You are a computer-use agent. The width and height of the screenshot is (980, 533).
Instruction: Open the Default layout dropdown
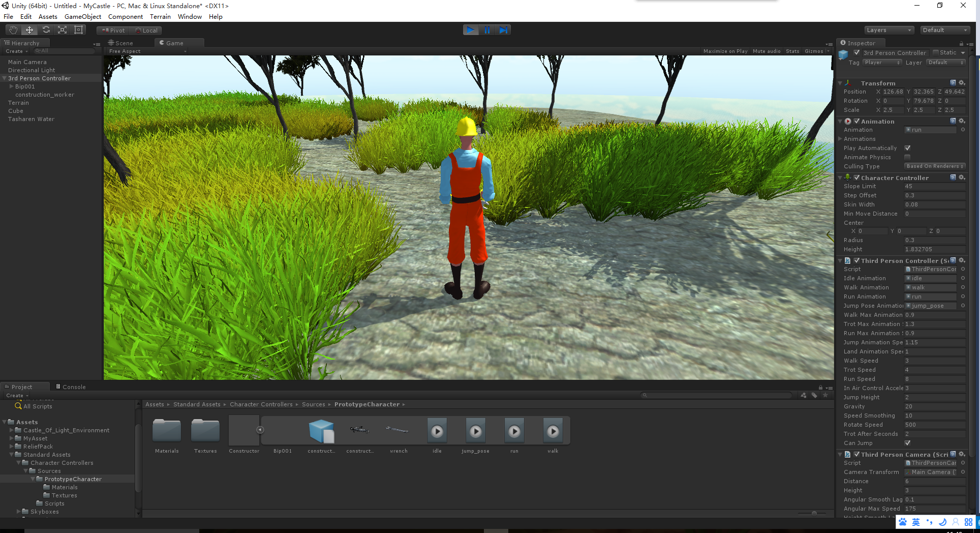coord(945,30)
